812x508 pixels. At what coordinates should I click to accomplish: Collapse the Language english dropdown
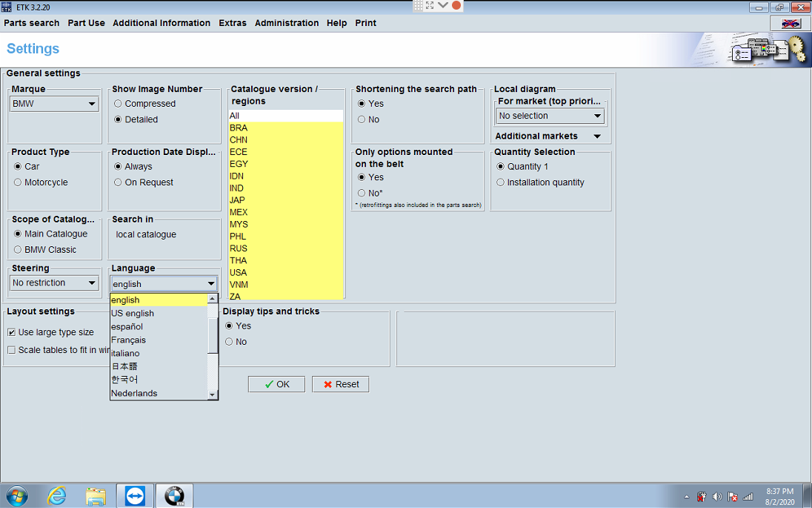164,283
